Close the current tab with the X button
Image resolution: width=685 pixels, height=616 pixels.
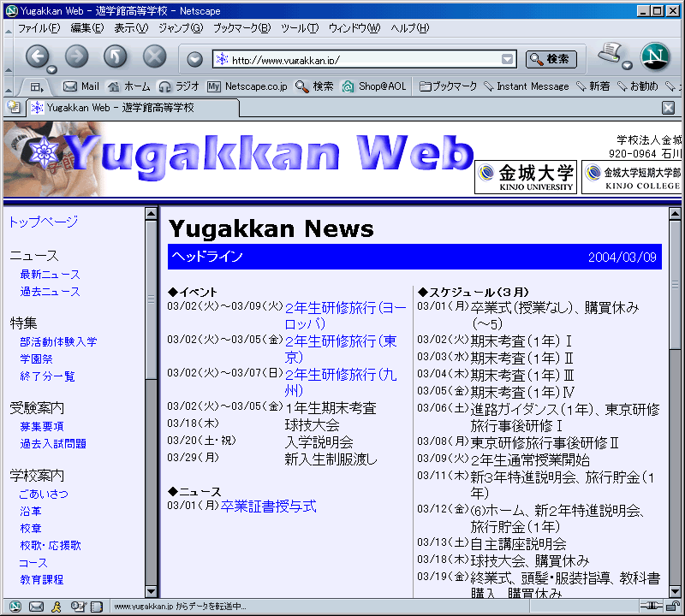[668, 108]
